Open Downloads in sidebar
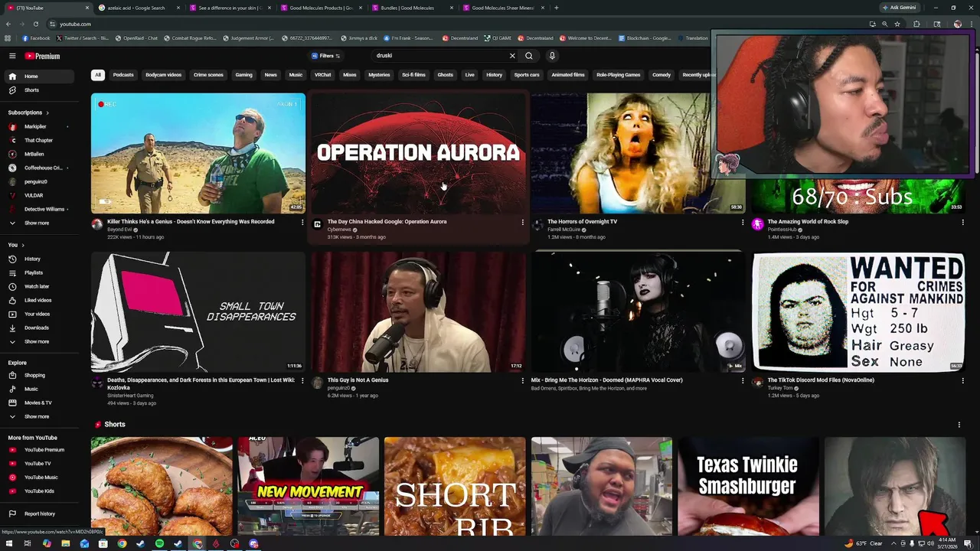980x551 pixels. click(38, 328)
